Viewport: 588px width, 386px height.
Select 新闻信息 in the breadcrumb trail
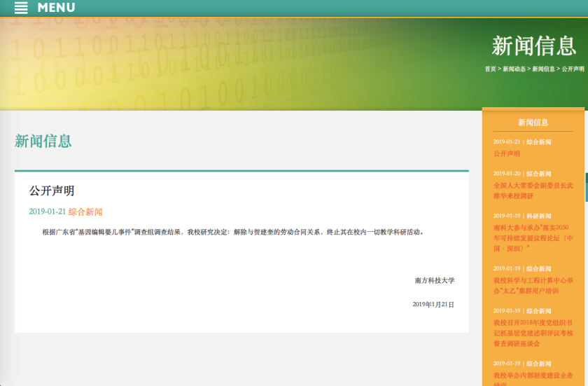(x=543, y=69)
